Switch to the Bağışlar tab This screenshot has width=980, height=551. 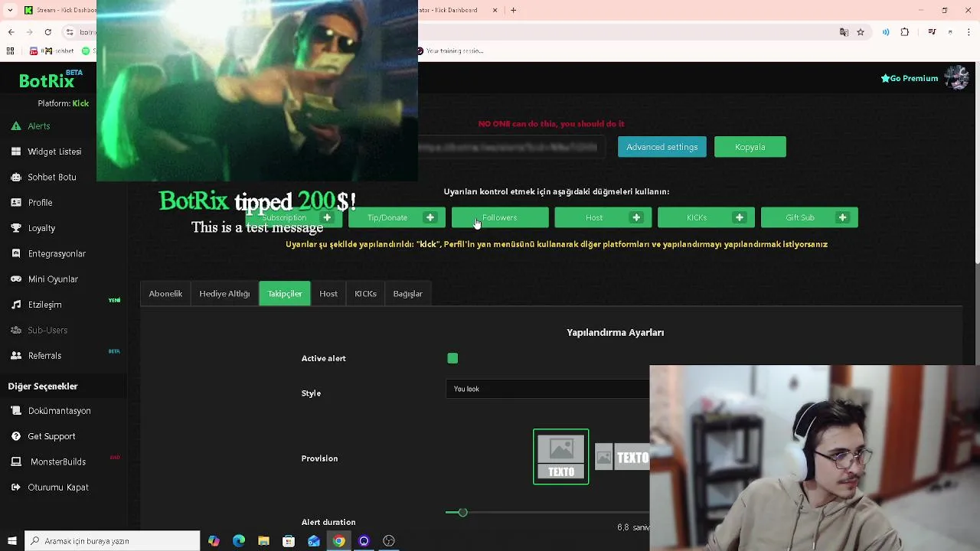407,294
